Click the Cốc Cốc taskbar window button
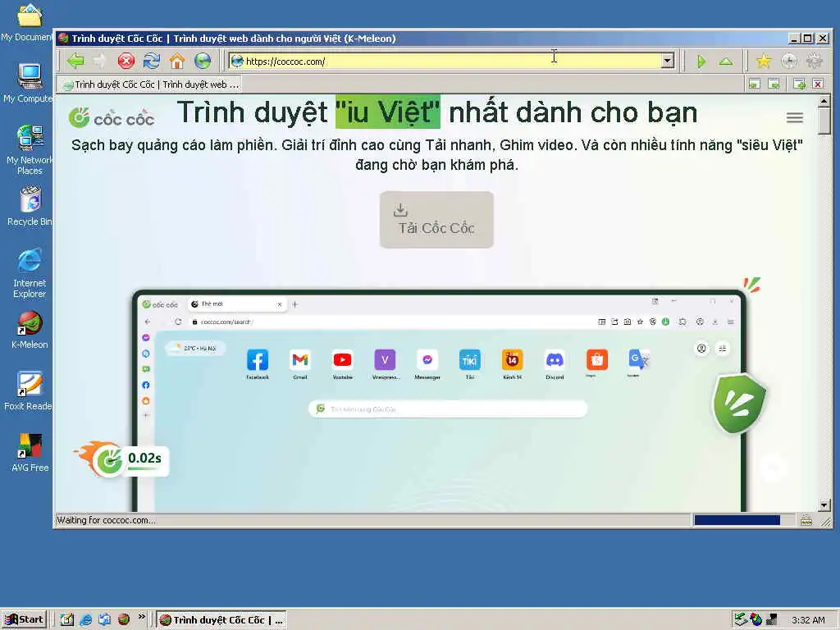Viewport: 840px width, 630px height. [221, 620]
